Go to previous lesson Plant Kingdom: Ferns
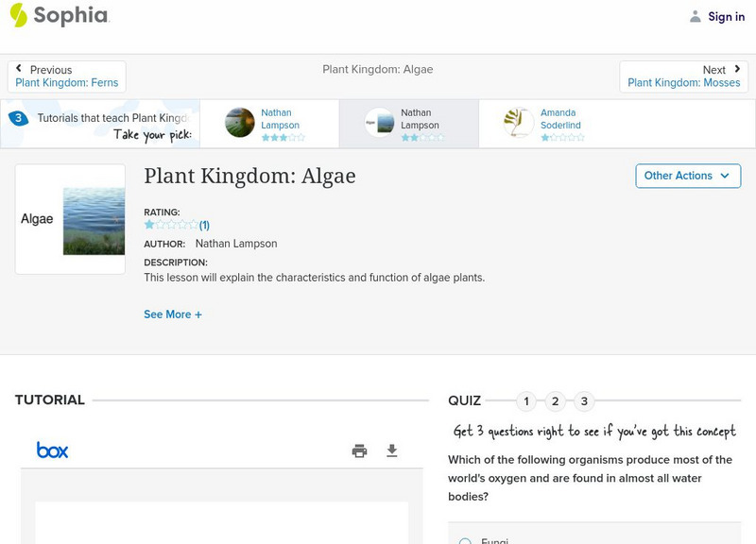This screenshot has height=544, width=756. click(66, 76)
